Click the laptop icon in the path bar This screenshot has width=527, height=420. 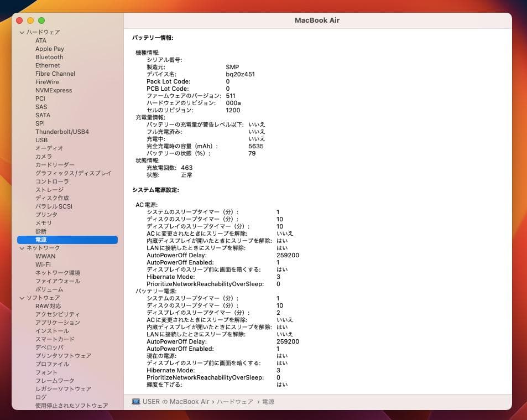pos(136,402)
